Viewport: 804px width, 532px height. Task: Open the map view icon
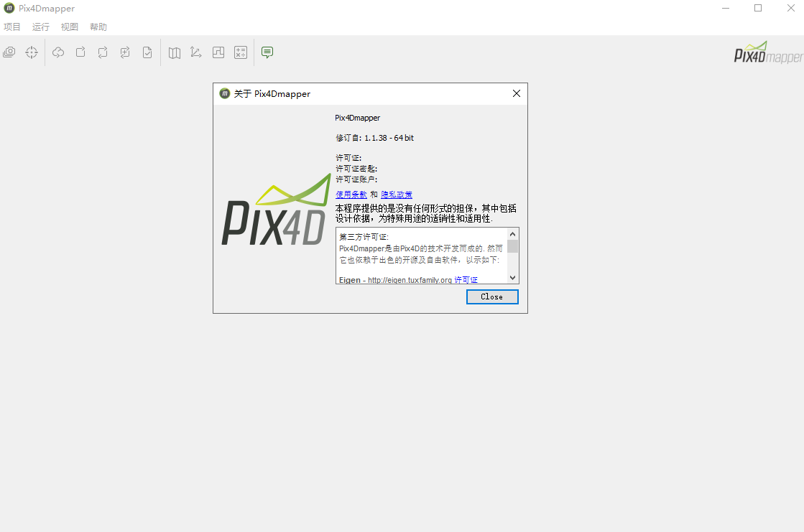pos(175,52)
